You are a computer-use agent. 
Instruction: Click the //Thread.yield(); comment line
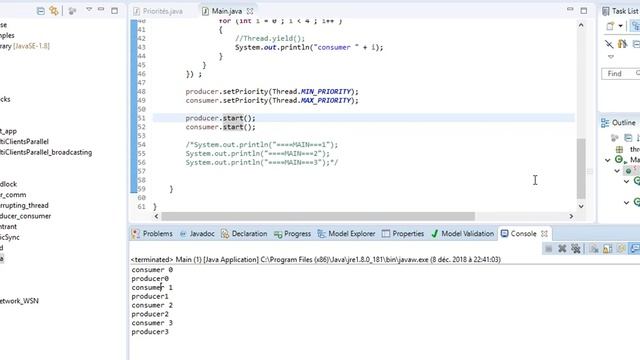pyautogui.click(x=270, y=38)
